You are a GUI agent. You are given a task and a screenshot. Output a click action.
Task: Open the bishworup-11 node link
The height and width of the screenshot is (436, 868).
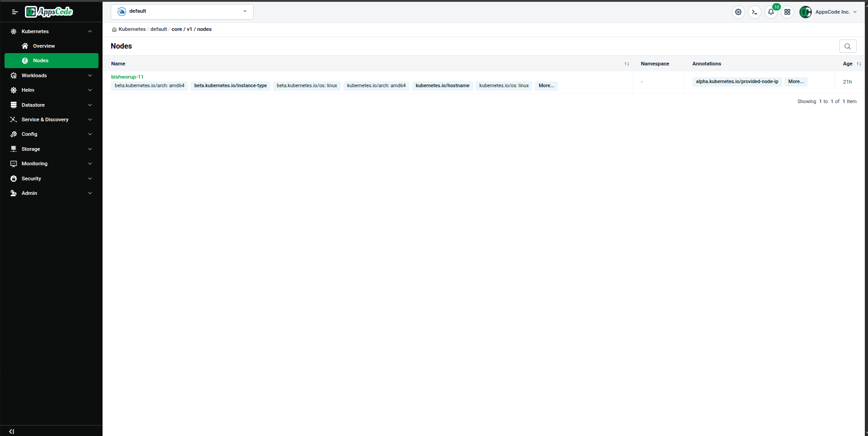tap(127, 77)
